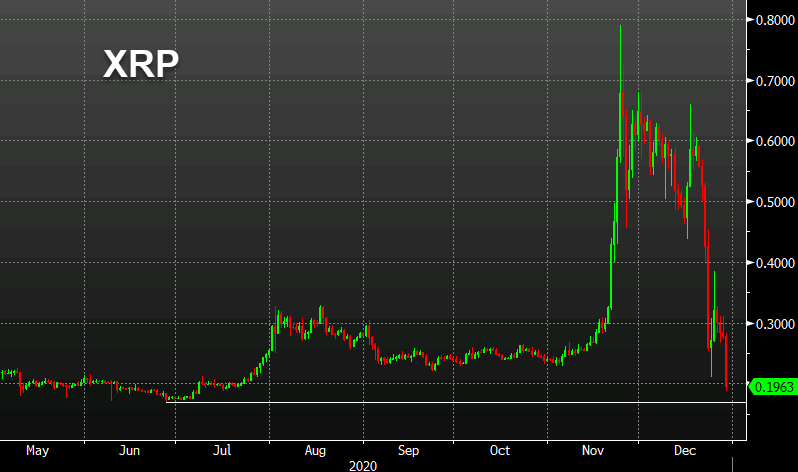Click the green 0.1963 current price tag
Viewport: 798px width, 472px height.
point(772,386)
